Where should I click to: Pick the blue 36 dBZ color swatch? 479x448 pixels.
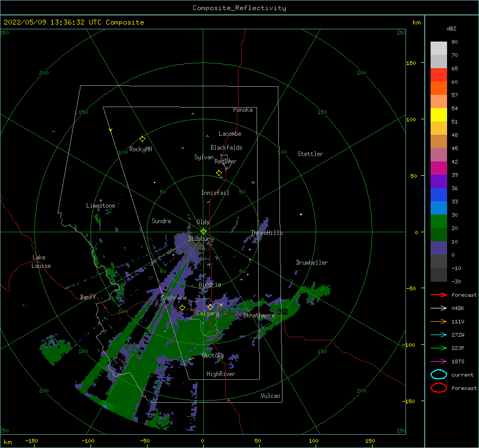coord(439,195)
